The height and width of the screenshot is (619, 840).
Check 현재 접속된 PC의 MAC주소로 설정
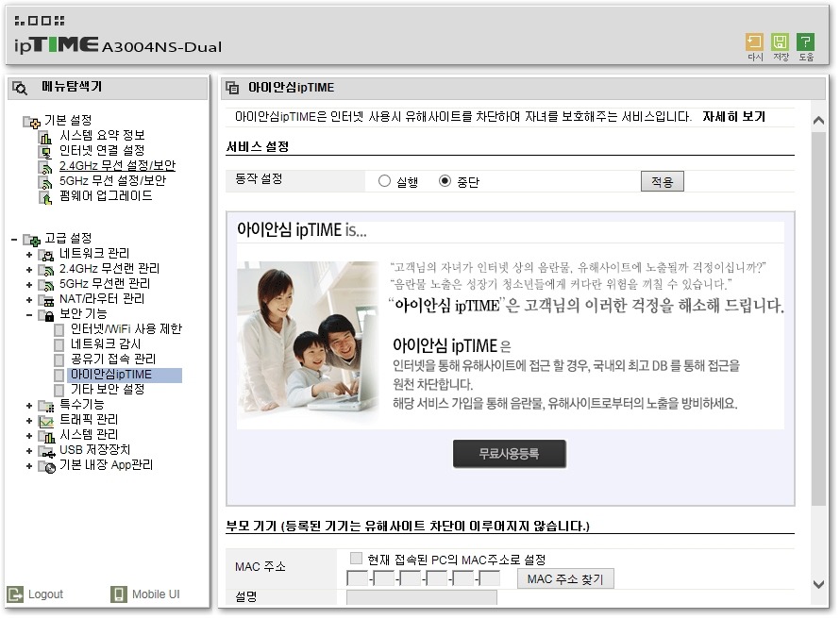point(356,559)
